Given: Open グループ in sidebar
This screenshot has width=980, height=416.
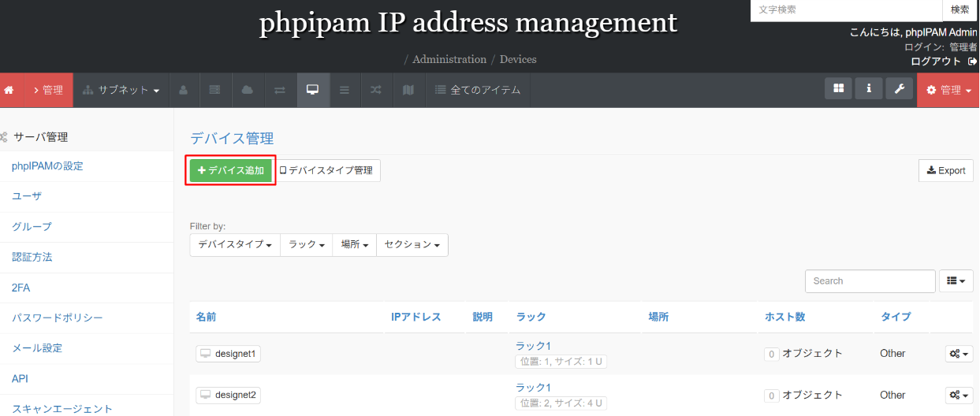Looking at the screenshot, I should point(32,227).
